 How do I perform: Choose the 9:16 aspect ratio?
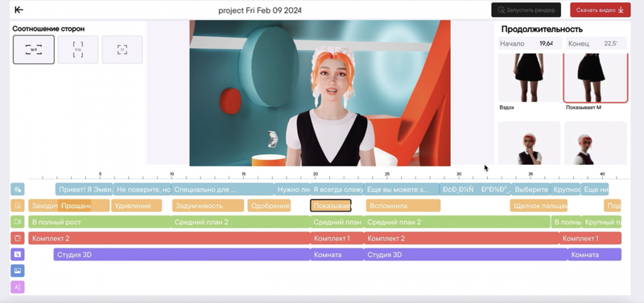(78, 50)
